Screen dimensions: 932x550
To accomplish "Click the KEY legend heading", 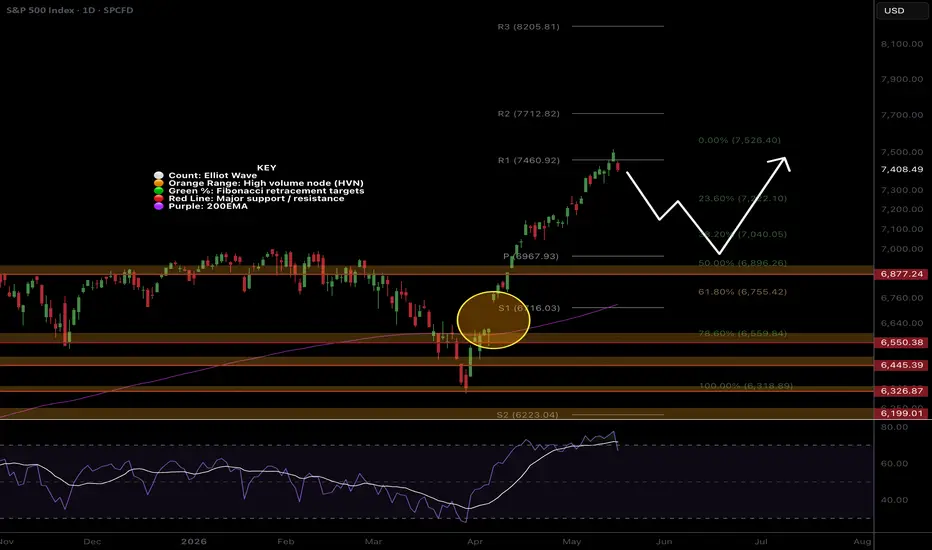I will click(266, 168).
